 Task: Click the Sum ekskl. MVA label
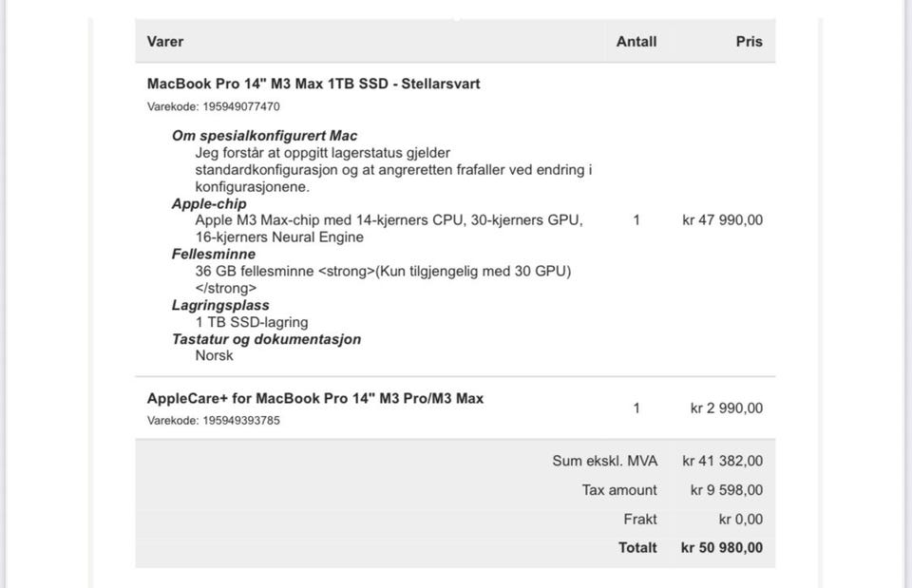coord(604,462)
